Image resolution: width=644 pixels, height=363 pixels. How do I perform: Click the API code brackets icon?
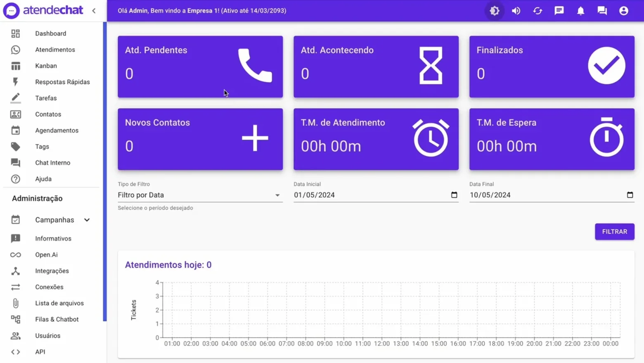16,352
